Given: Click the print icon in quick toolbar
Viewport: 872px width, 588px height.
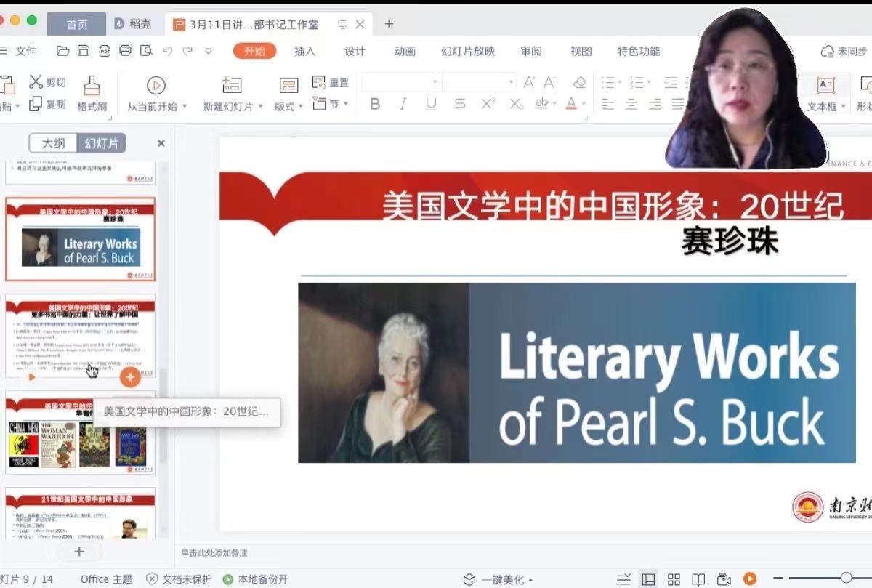Looking at the screenshot, I should coord(125,51).
